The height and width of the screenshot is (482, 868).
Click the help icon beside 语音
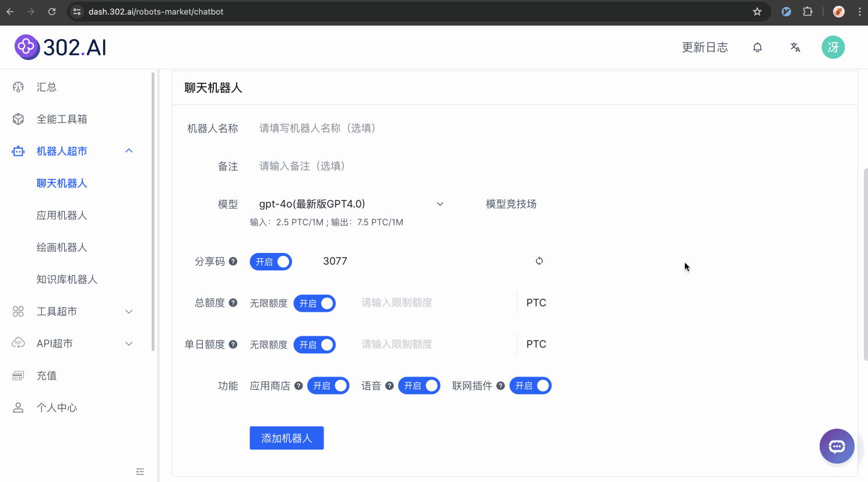coord(389,386)
